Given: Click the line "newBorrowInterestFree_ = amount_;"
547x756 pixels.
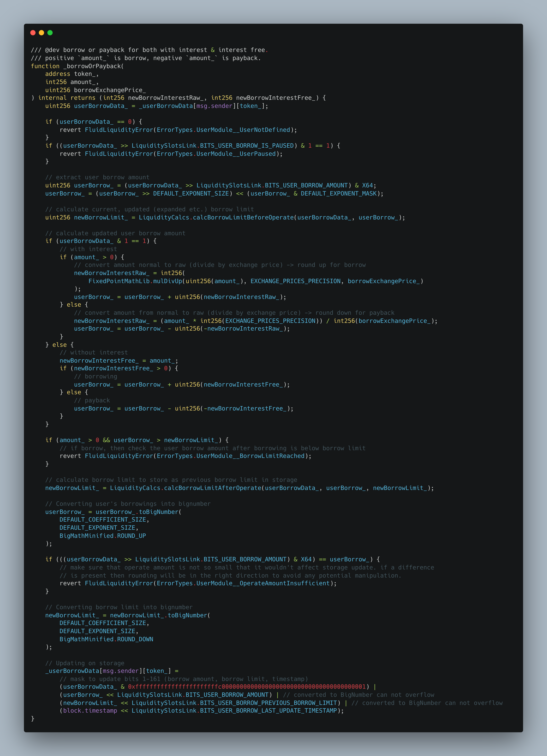Looking at the screenshot, I should click(x=119, y=361).
